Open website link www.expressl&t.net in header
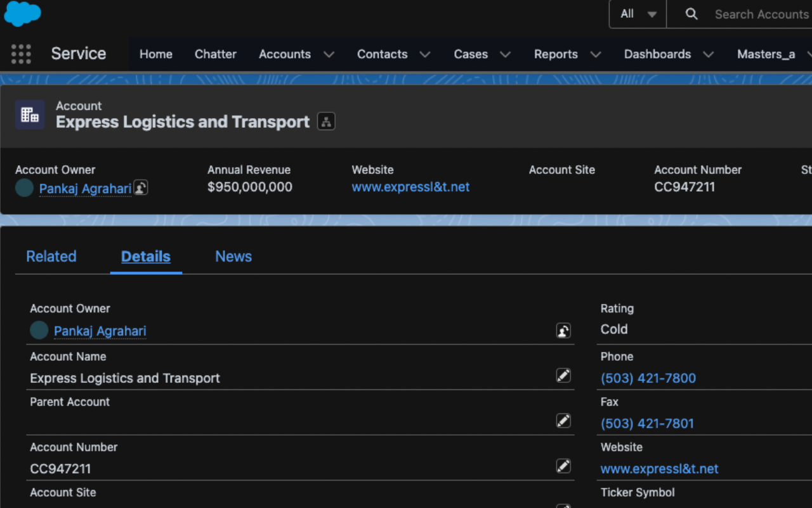Viewport: 812px width, 508px height. pyautogui.click(x=411, y=187)
